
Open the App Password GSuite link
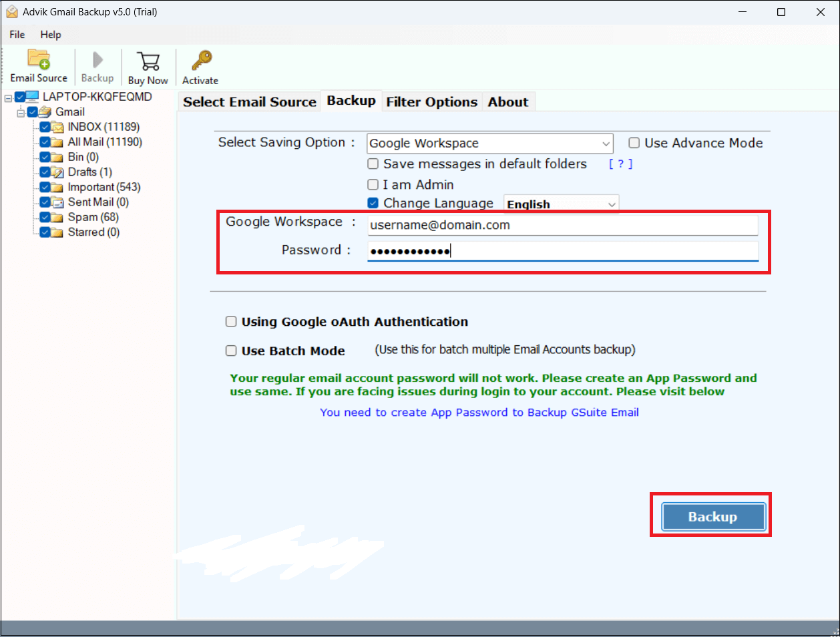pos(479,413)
